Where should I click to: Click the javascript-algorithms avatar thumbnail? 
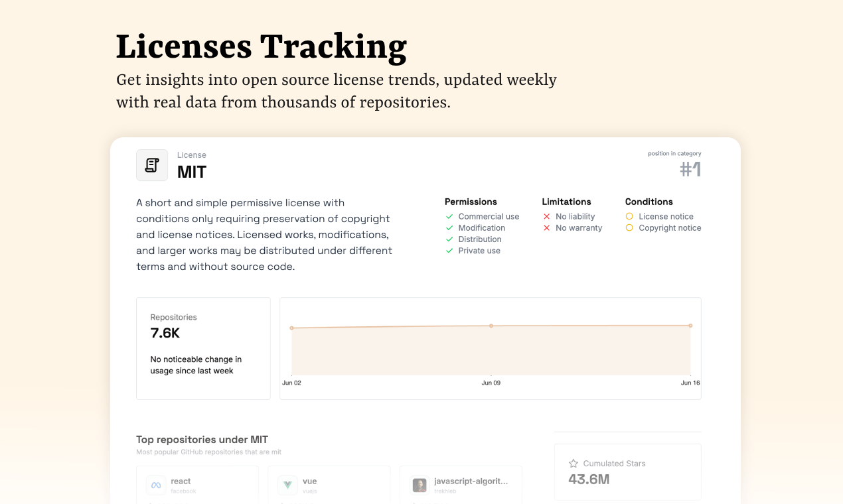(x=420, y=485)
